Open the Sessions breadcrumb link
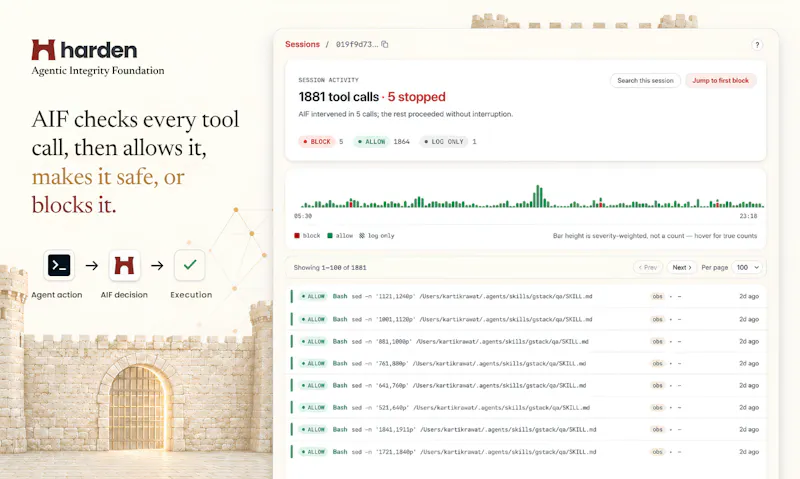The image size is (800, 479). click(x=303, y=44)
